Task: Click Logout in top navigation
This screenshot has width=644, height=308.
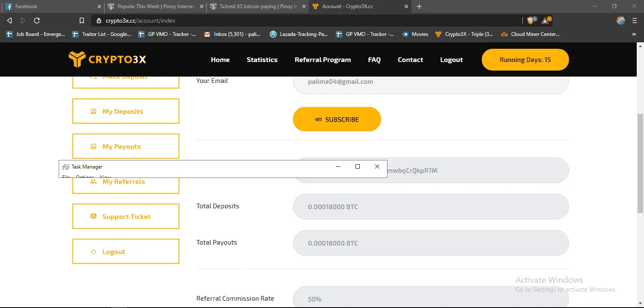Action: point(451,60)
